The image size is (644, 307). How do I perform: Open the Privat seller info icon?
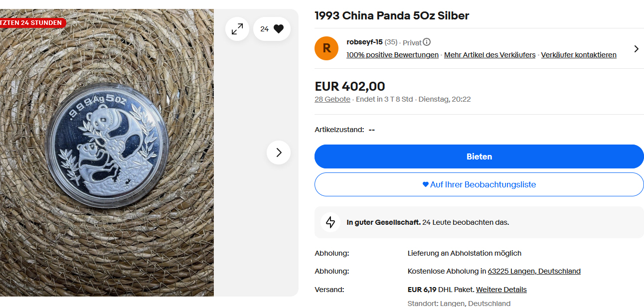point(427,42)
